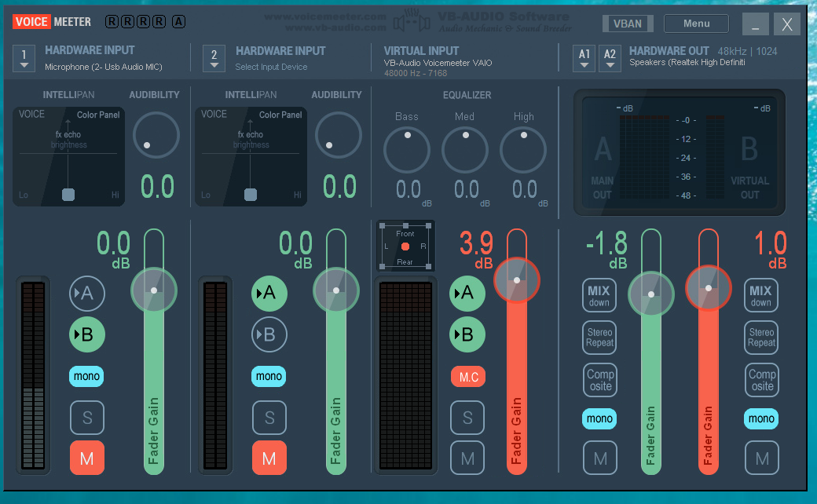Click bus B red Fader Gain knob
Viewport: 817px width, 504px height.
click(708, 288)
